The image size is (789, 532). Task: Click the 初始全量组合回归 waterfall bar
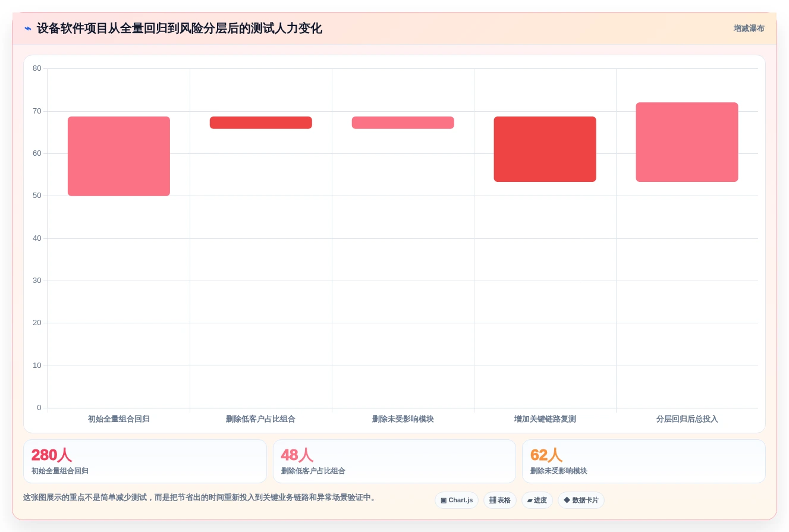tap(119, 156)
